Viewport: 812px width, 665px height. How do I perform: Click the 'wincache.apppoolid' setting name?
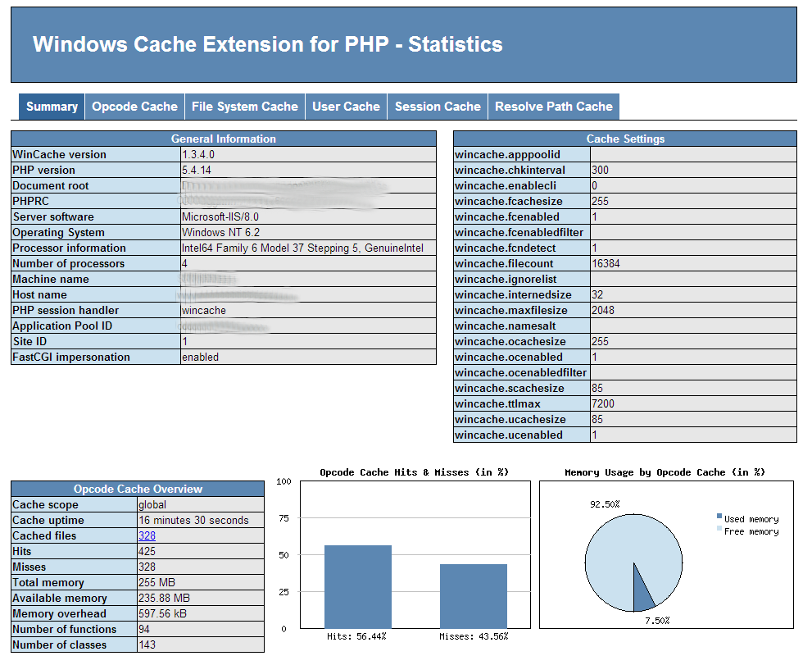pos(507,154)
